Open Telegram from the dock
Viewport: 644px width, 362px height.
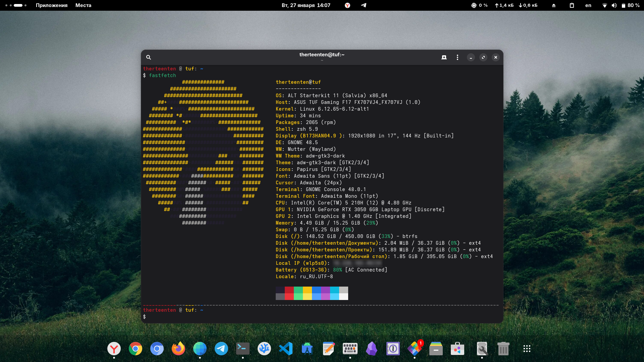tap(221, 349)
